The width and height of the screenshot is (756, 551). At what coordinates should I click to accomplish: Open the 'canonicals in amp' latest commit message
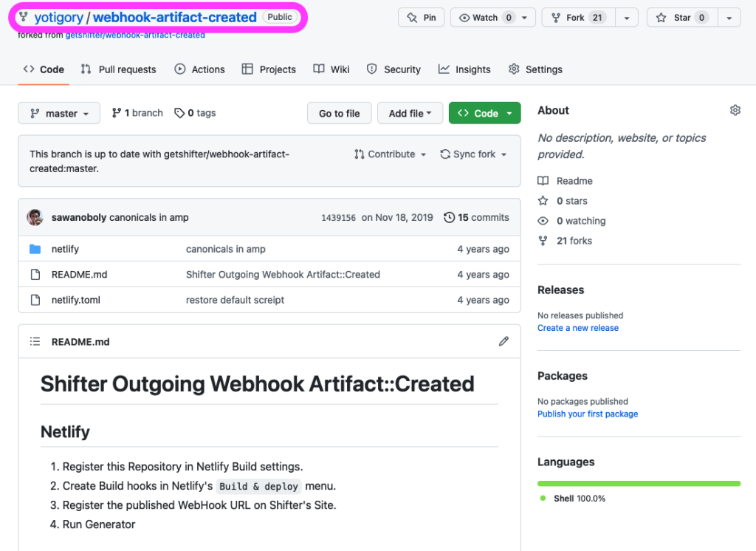[x=149, y=217]
